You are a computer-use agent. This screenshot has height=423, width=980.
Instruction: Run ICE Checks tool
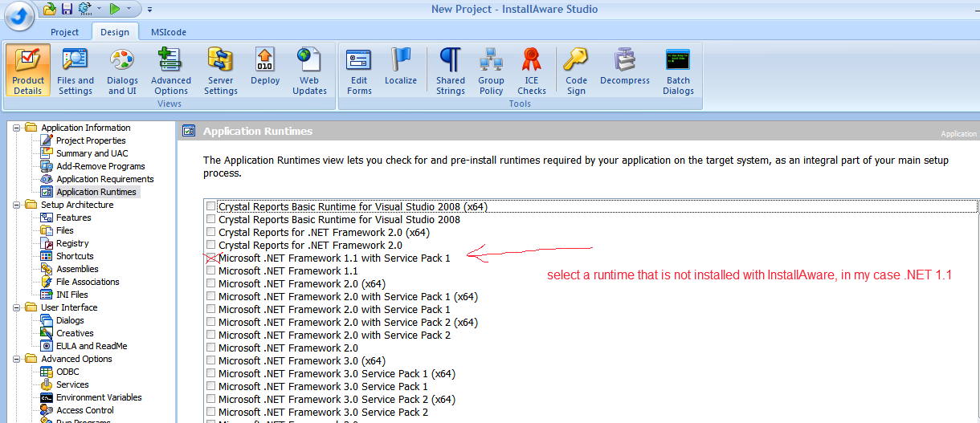[532, 71]
